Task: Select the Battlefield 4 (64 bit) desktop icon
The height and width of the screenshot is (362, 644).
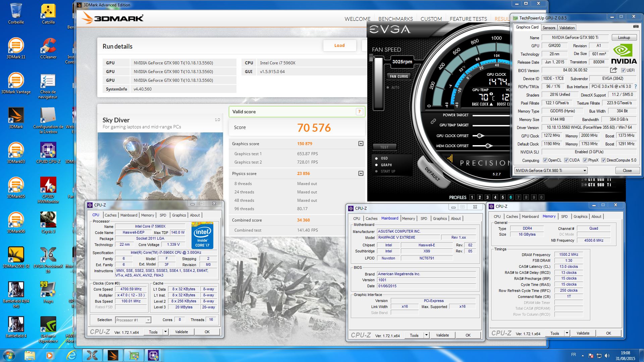Action: tap(16, 294)
